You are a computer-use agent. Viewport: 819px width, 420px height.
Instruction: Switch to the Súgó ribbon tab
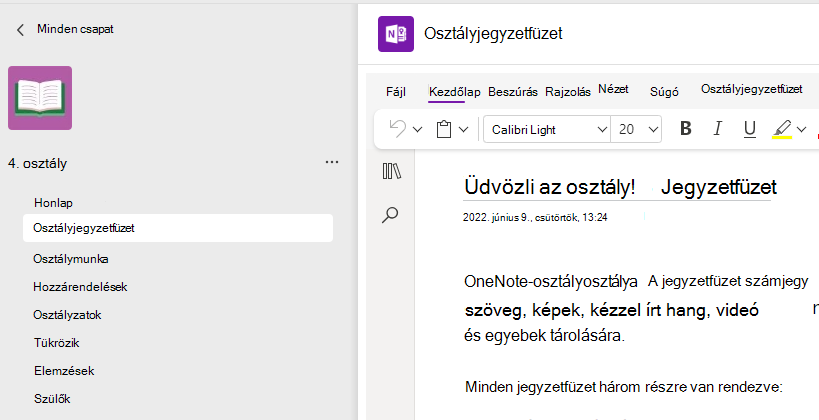(664, 92)
